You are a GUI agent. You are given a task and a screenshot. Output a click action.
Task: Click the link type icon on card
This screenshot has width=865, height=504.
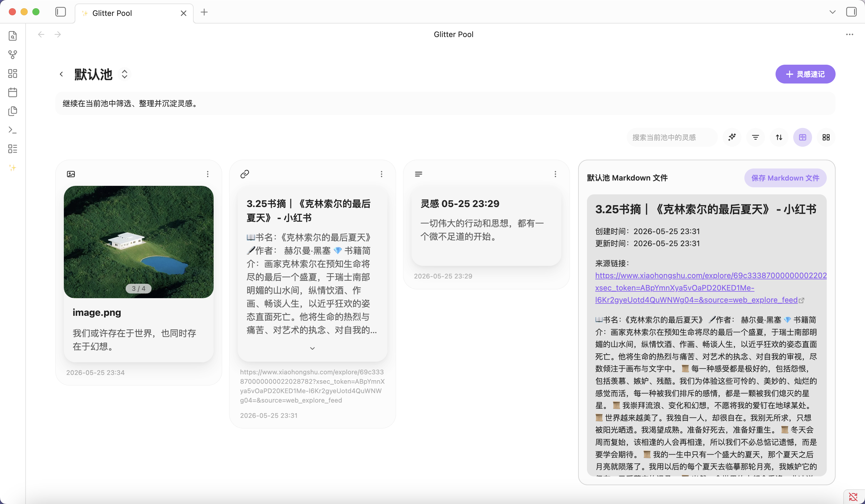(245, 174)
